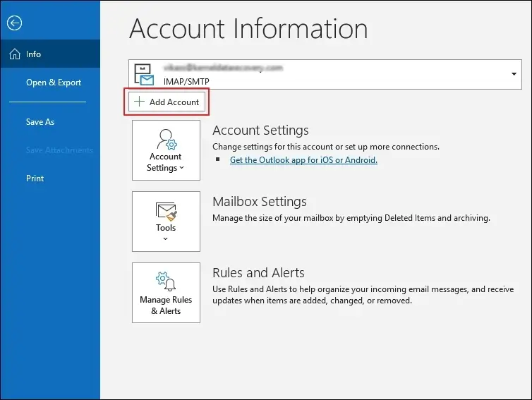The width and height of the screenshot is (532, 400).
Task: Click the Add Account button
Action: [167, 102]
